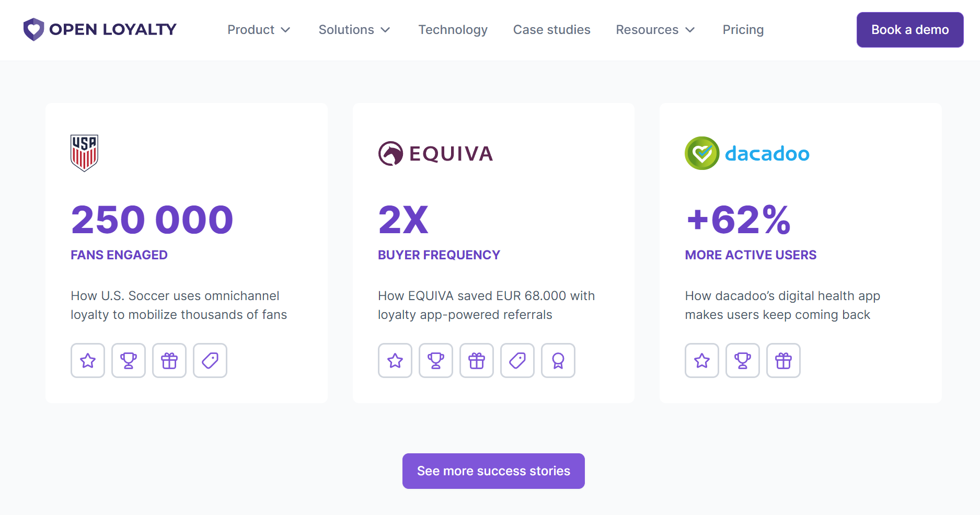Click star icon in U.S. Soccer card

88,360
